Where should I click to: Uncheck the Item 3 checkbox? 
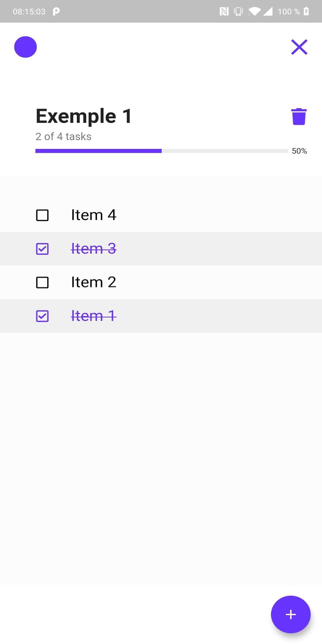click(42, 249)
